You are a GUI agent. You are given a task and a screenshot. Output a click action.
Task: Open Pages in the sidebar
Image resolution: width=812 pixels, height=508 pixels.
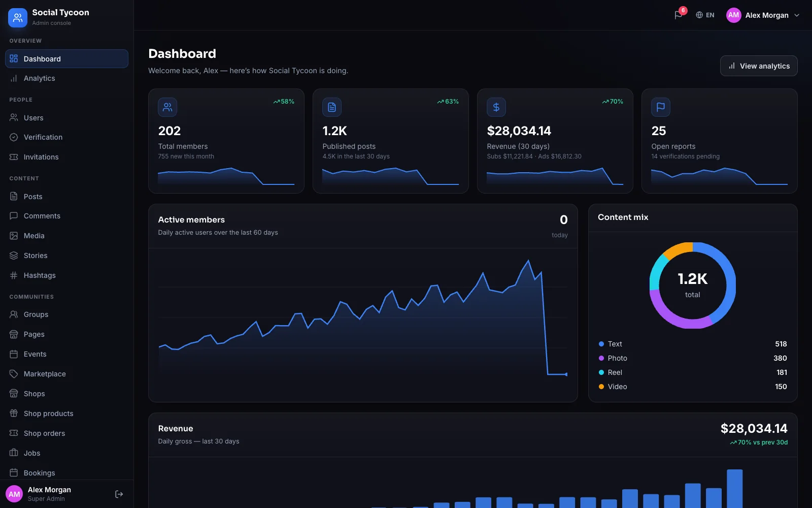(66, 334)
